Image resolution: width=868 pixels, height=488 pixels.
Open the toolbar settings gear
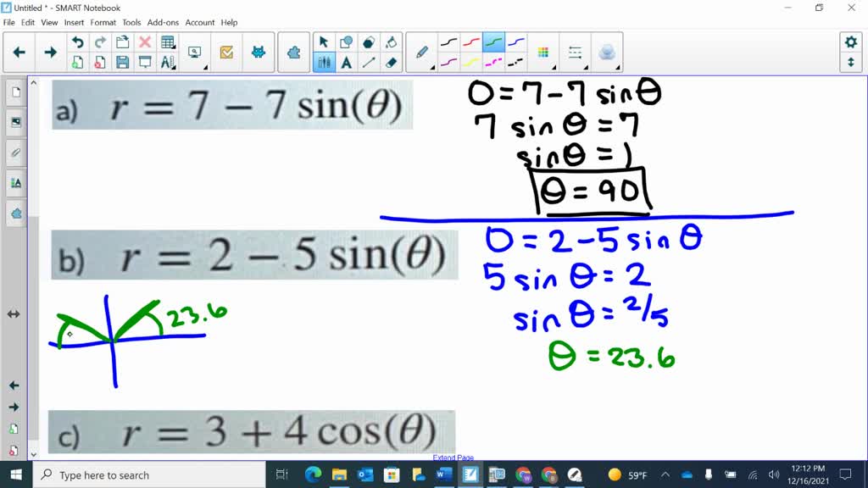[851, 42]
